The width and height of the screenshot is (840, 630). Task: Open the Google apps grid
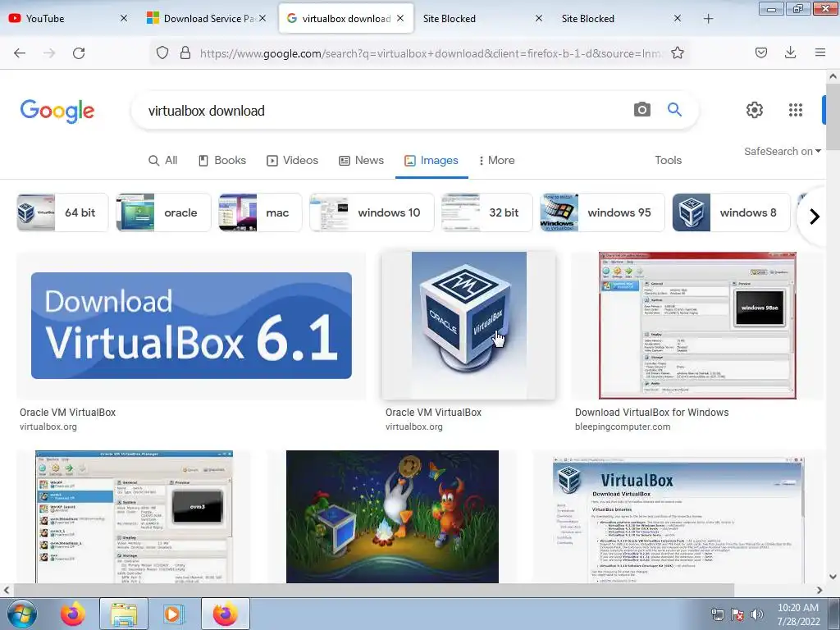point(796,110)
